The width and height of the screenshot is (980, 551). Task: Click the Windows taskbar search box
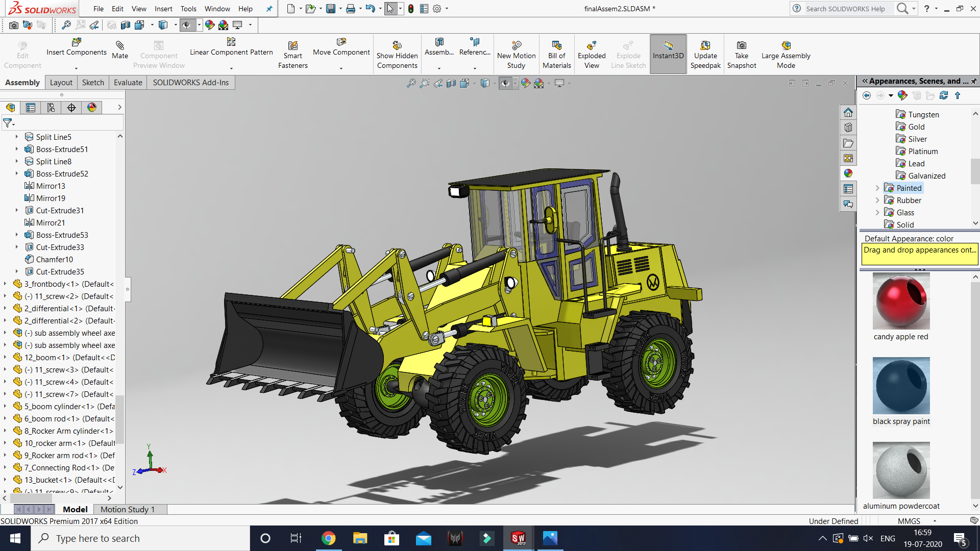point(140,538)
